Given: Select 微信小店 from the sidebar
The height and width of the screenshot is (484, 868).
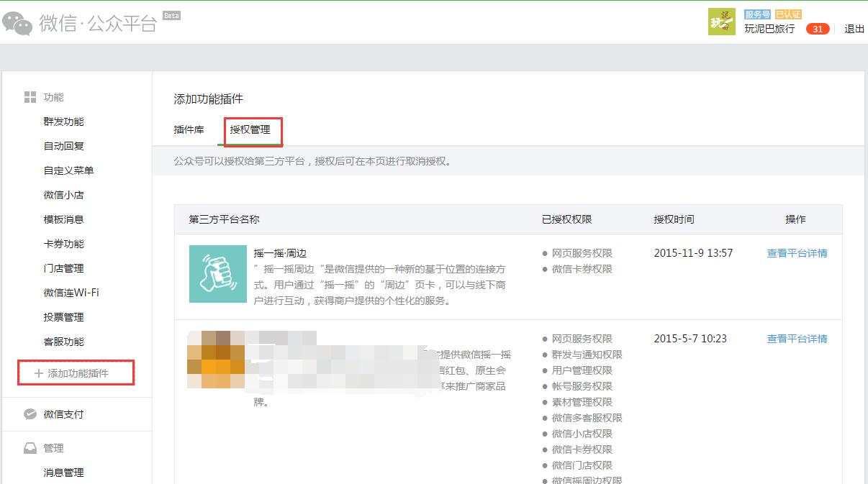Looking at the screenshot, I should coord(64,195).
